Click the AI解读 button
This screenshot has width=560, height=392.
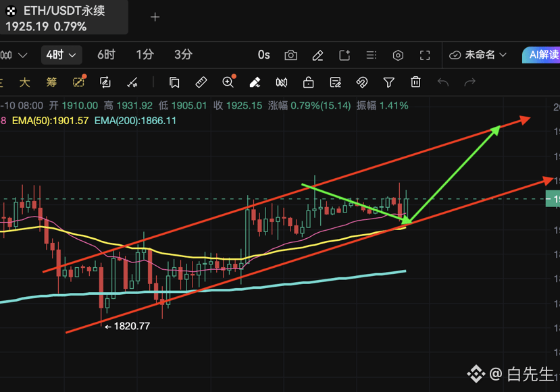coord(542,55)
